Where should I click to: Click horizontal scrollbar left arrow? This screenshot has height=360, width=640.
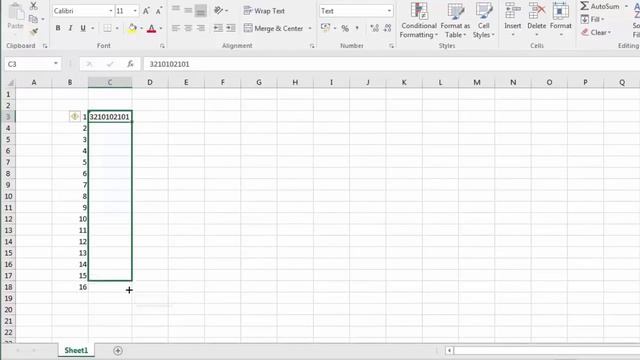pos(449,351)
